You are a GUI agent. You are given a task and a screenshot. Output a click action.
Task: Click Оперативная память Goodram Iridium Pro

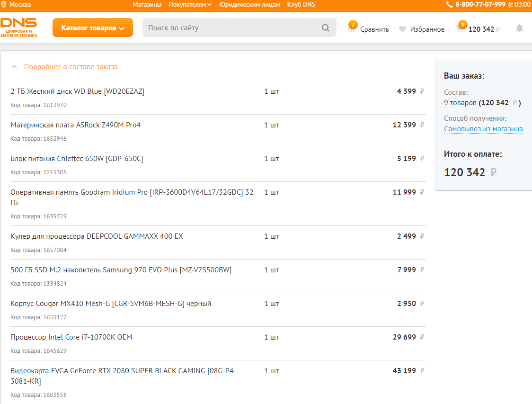132,197
